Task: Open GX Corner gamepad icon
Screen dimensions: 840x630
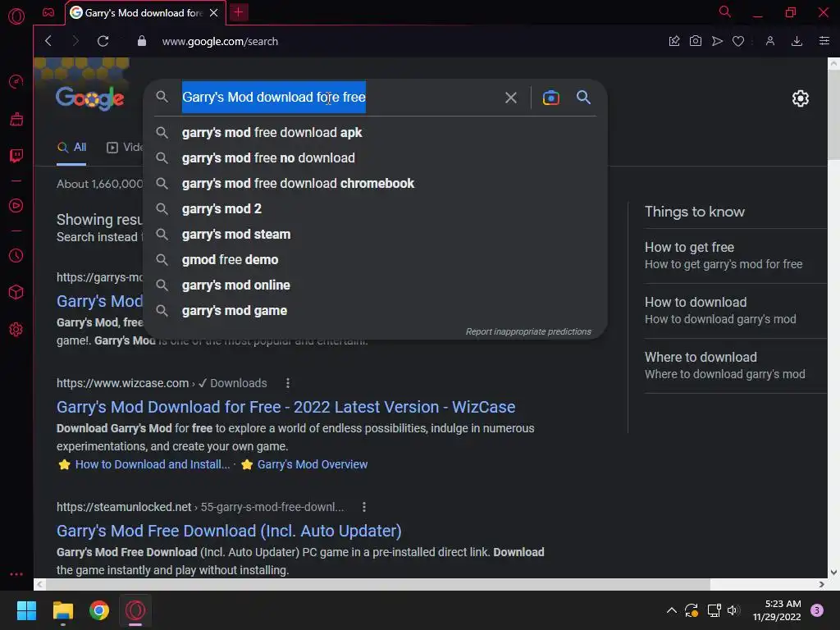Action: [x=48, y=12]
